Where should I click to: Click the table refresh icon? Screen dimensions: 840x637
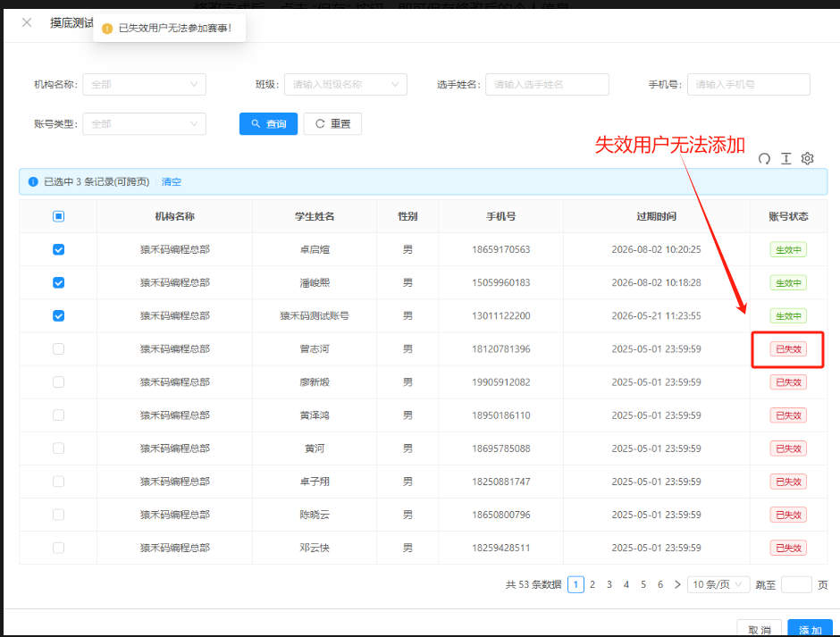click(764, 159)
